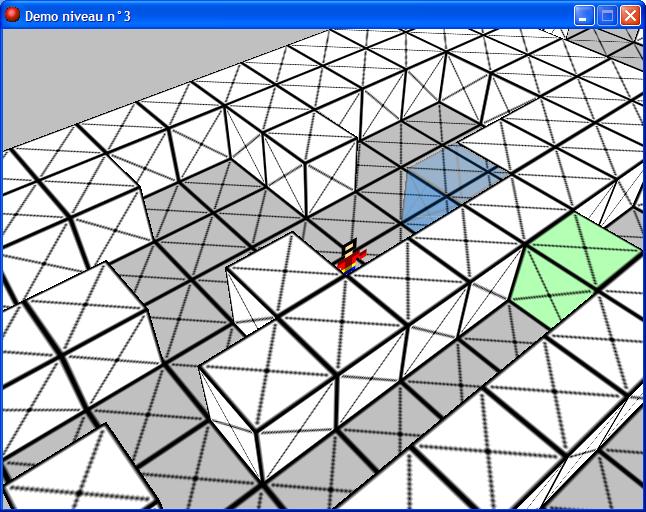Screen dimensions: 646x512
Task: Close the Demo niveau n°3 window
Action: (x=630, y=16)
